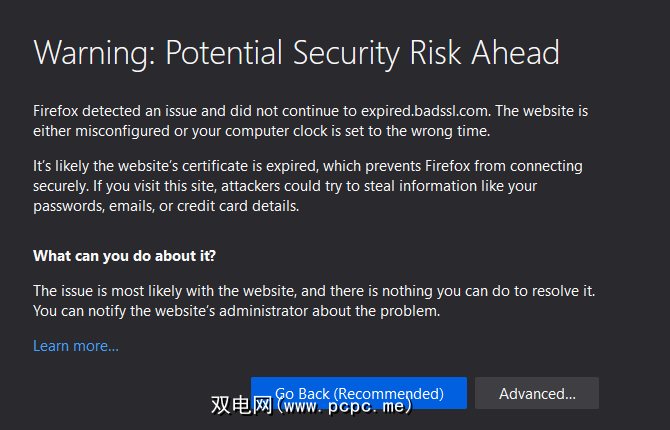Click "Potential Security Risk Ahead" heading text

tap(360, 53)
